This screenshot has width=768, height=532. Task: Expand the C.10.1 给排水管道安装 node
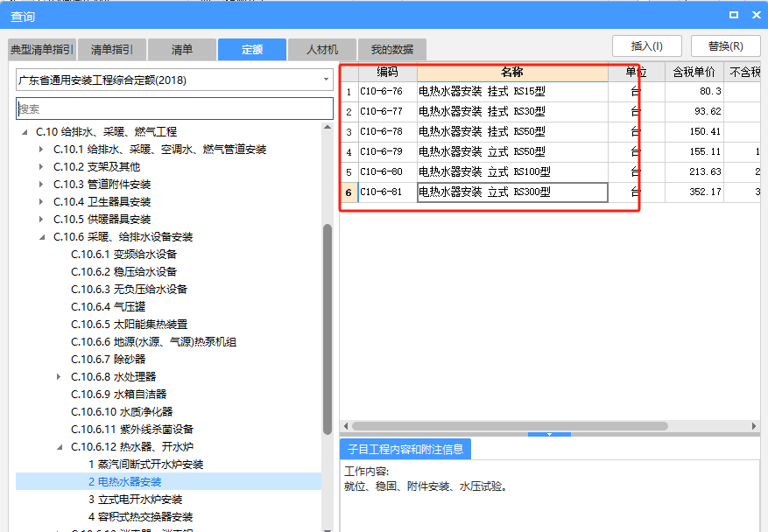click(42, 150)
